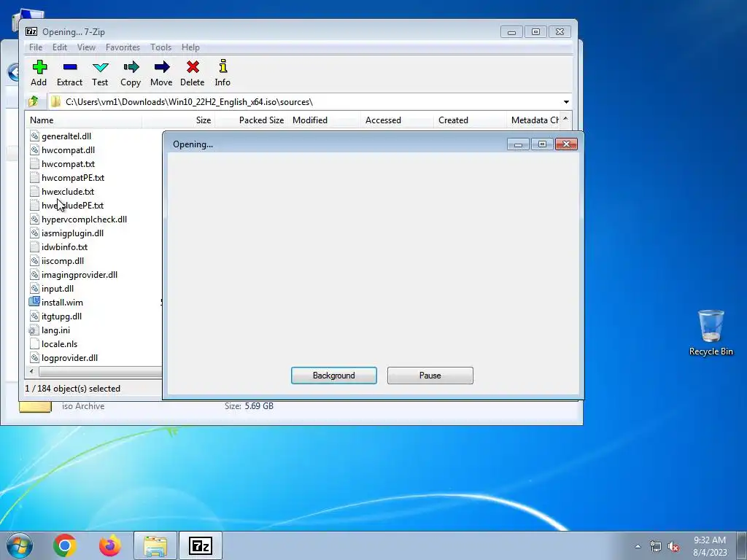The image size is (747, 560).
Task: Open Firefox from the taskbar
Action: [x=109, y=545]
